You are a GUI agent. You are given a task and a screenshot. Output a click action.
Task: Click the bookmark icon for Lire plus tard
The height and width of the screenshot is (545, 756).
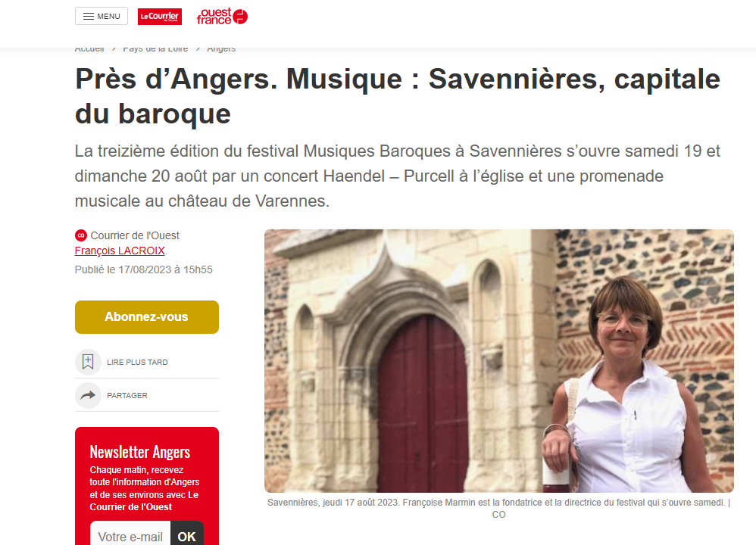(88, 362)
